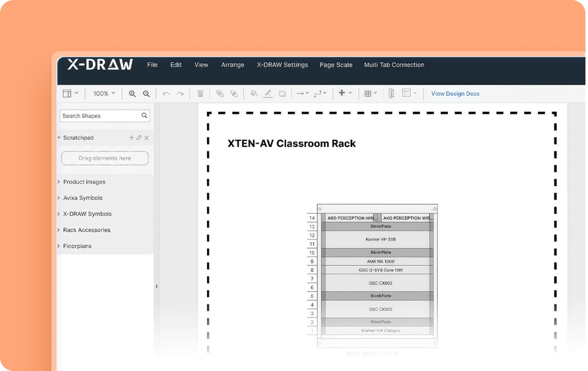Open the View menu
Screen dimensions: 588x371
coord(201,65)
